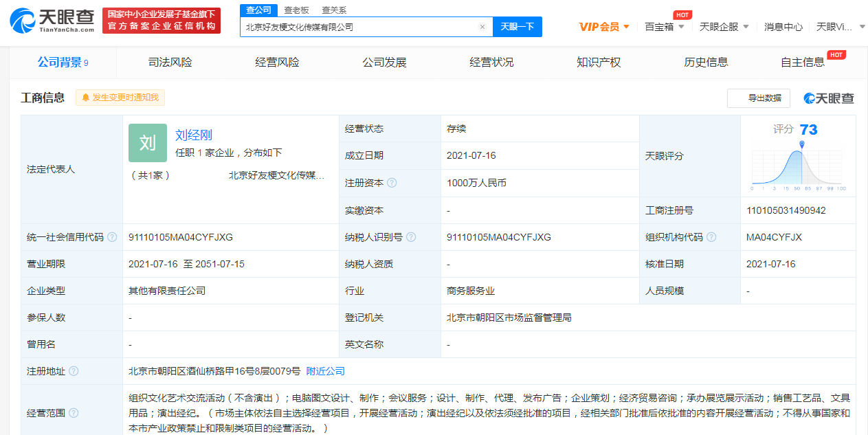Screen dimensions: 868x435
Task: Click the score value 73
Action: 809,129
